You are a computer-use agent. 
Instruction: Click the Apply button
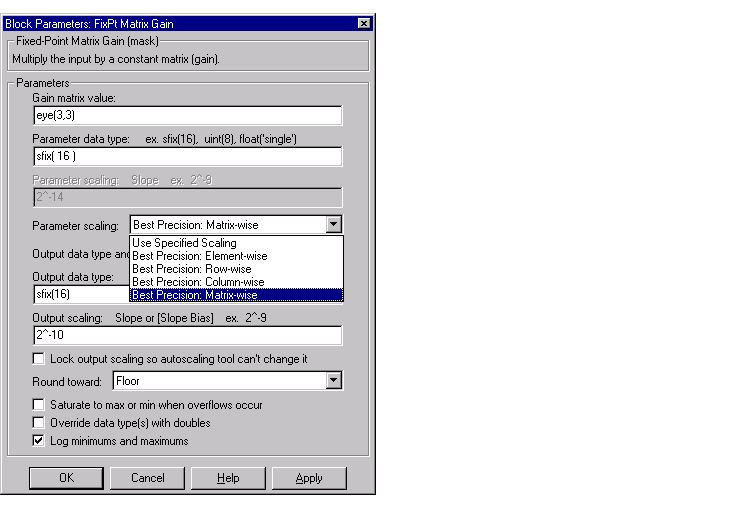[309, 478]
